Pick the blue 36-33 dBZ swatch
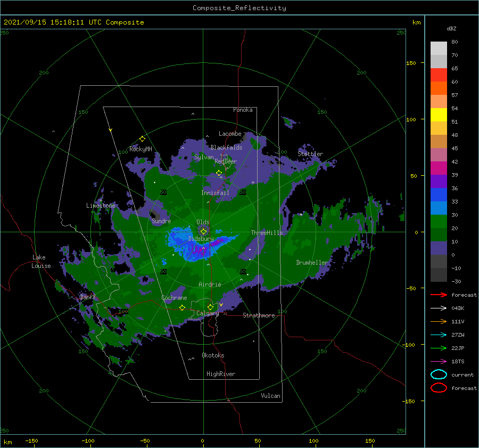The width and height of the screenshot is (479, 448). (x=439, y=194)
